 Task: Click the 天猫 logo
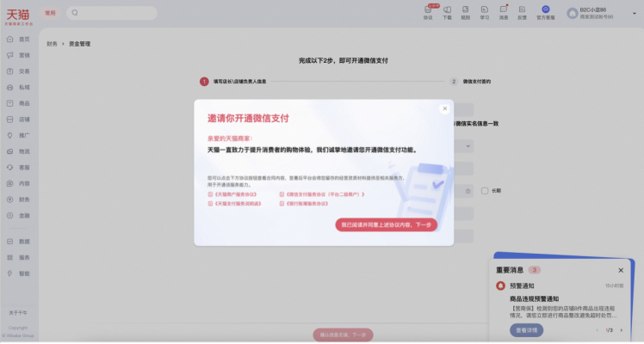click(x=18, y=16)
